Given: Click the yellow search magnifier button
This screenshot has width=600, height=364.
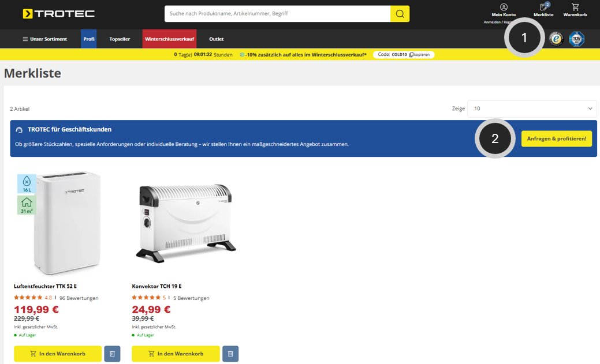Looking at the screenshot, I should click(x=400, y=14).
